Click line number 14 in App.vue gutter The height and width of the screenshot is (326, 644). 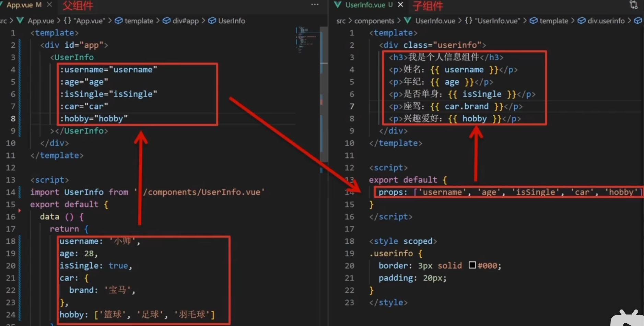coord(11,192)
